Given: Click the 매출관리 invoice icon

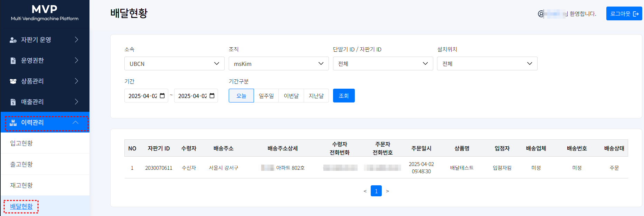Looking at the screenshot, I should [x=13, y=102].
